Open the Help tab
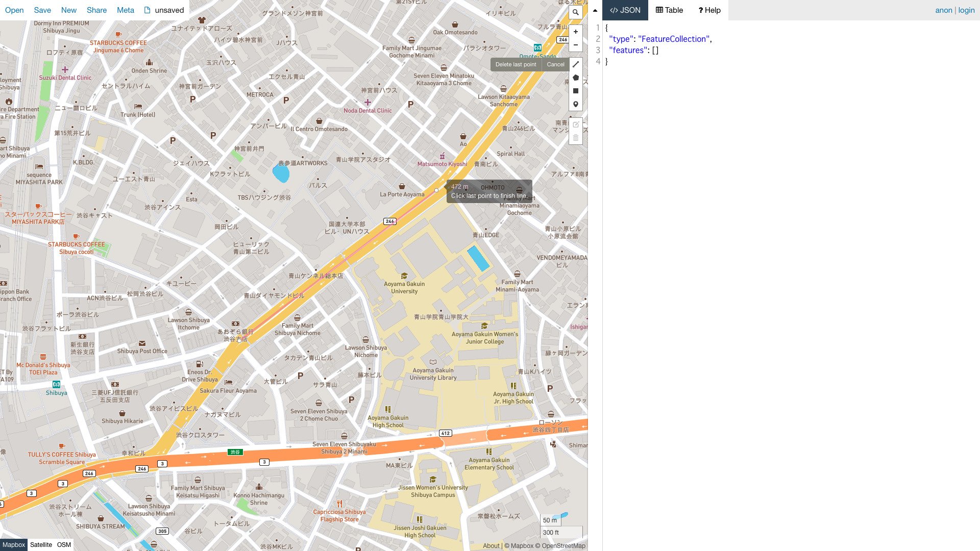The height and width of the screenshot is (551, 980). (x=709, y=10)
